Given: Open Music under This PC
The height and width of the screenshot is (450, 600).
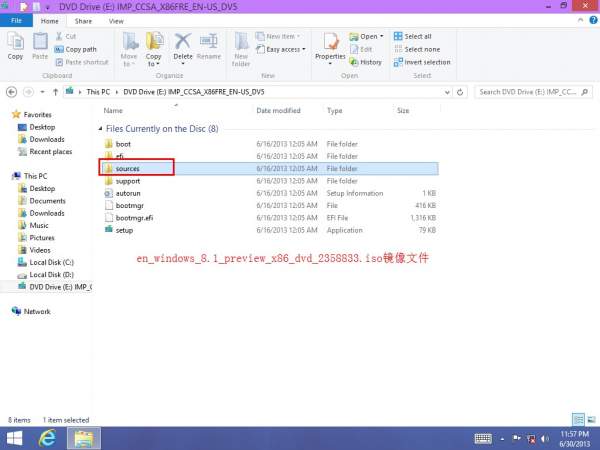Looking at the screenshot, I should click(39, 225).
